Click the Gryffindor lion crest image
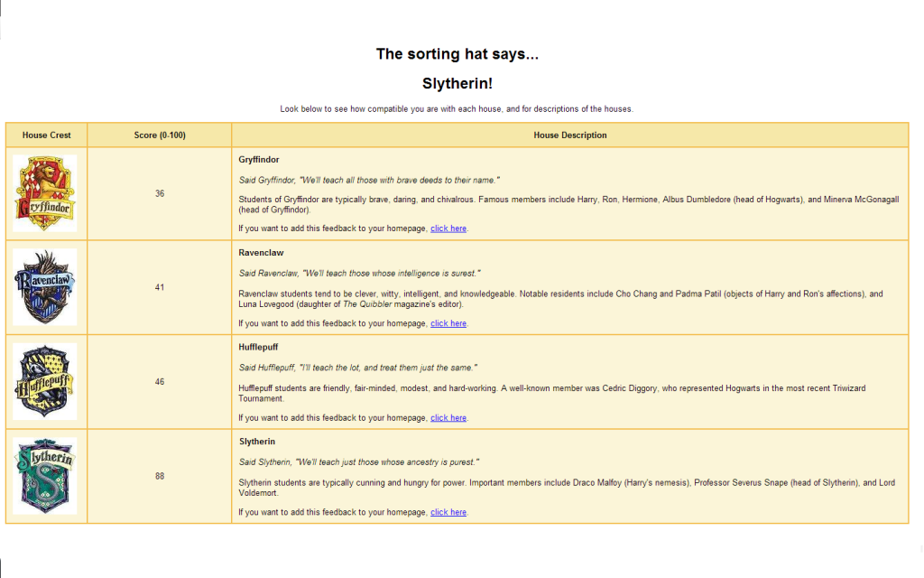Viewport: 924px width, 578px height. pos(45,193)
